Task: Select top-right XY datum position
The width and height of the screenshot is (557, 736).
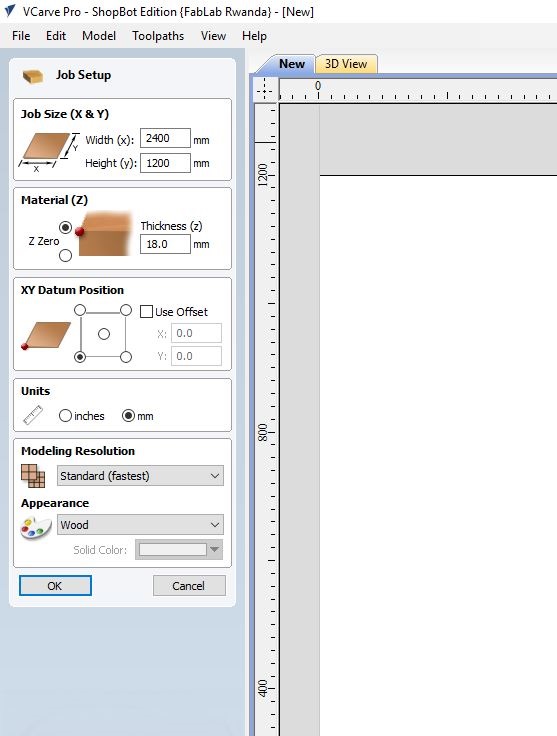Action: [x=126, y=310]
